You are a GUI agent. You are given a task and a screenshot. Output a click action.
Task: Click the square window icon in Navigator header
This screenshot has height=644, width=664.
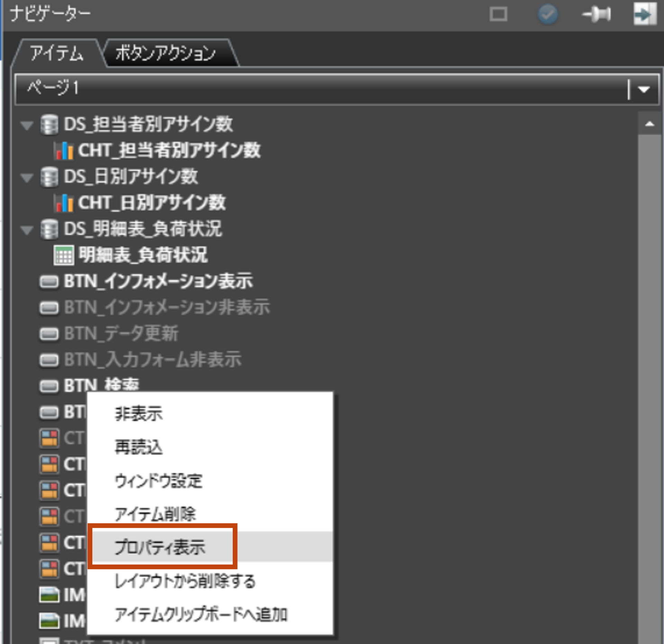pyautogui.click(x=498, y=14)
